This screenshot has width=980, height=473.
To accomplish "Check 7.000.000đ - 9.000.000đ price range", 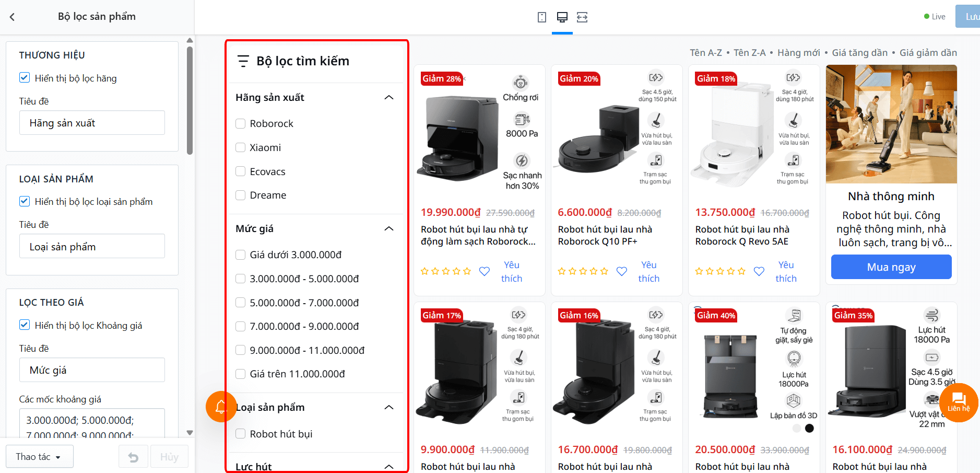I will tap(241, 327).
